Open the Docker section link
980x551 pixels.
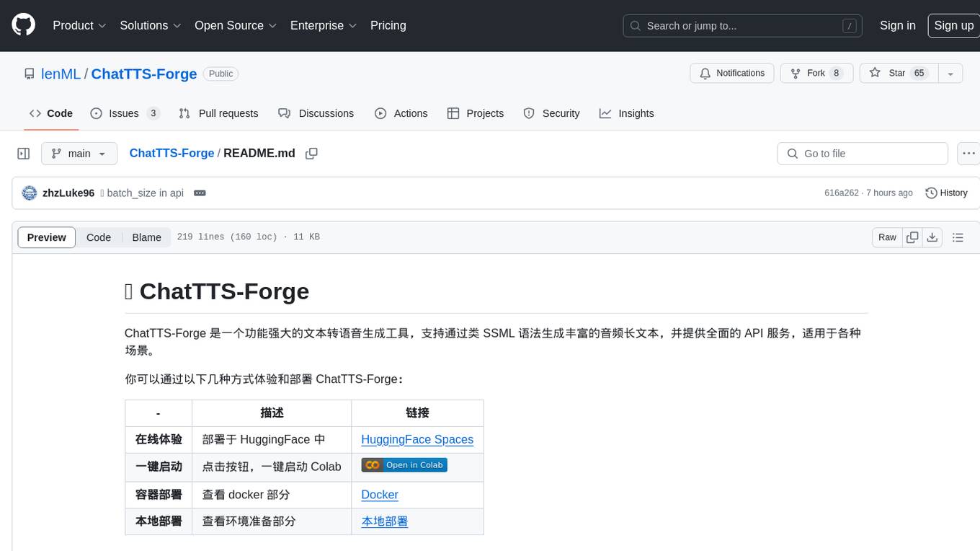coord(380,495)
